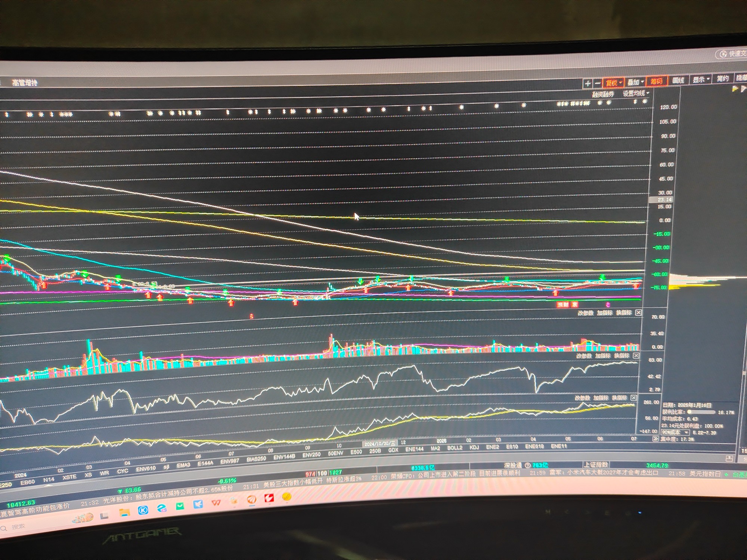
Task: Select the BIAS250 indicator tab
Action: [256, 459]
